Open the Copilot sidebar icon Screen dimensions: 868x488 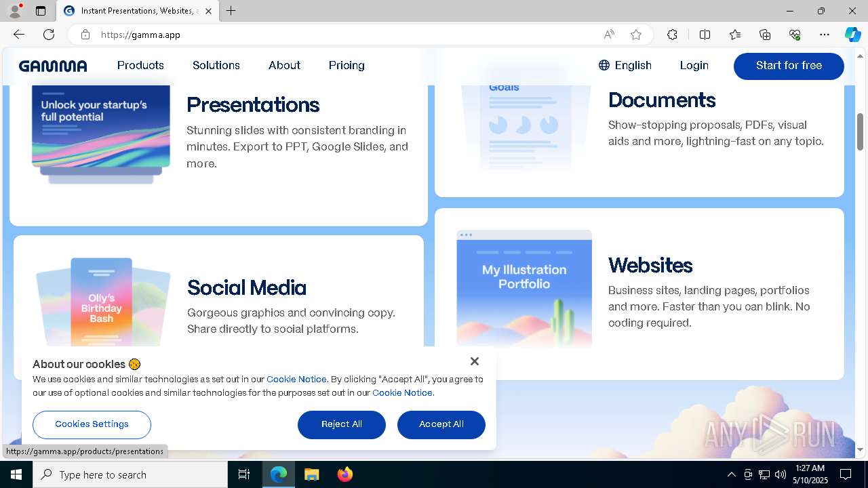852,35
